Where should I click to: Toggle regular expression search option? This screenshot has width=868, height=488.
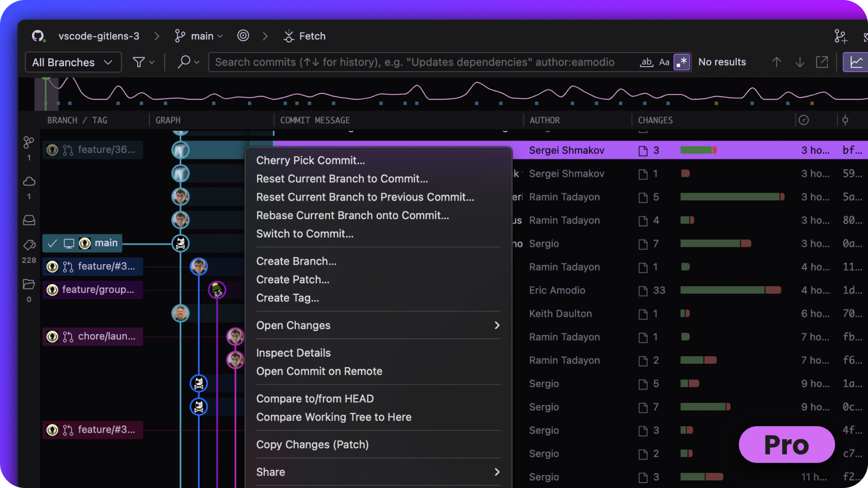click(682, 62)
